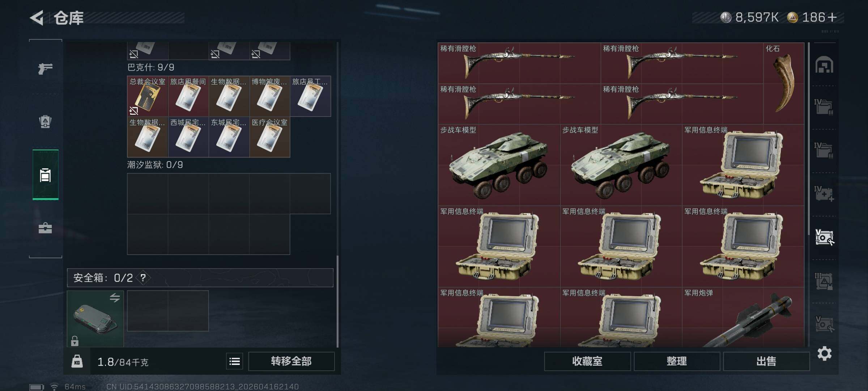Open the weapons pistol tab in sidebar
Viewport: 868px width, 391px height.
coord(45,68)
